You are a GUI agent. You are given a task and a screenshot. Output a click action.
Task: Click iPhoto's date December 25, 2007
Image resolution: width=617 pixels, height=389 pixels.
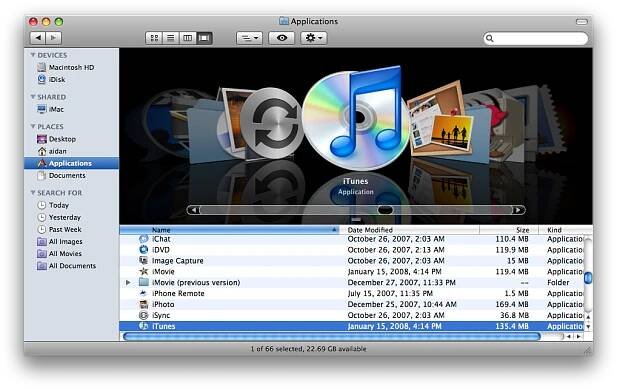[402, 304]
